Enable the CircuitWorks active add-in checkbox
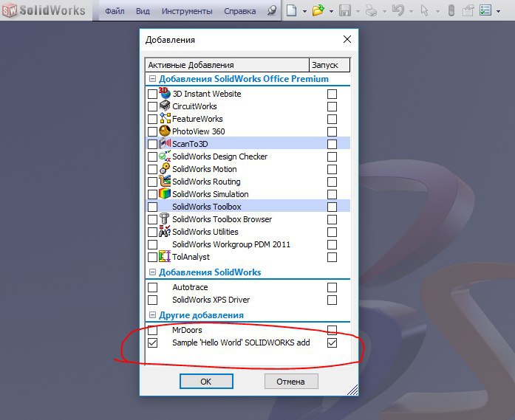The width and height of the screenshot is (515, 420). tap(152, 106)
